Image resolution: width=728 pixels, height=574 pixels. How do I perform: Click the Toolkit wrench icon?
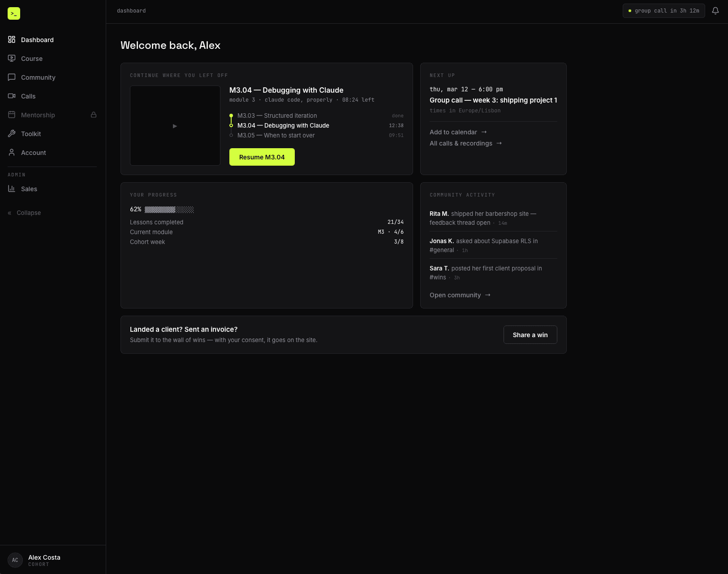pyautogui.click(x=12, y=133)
